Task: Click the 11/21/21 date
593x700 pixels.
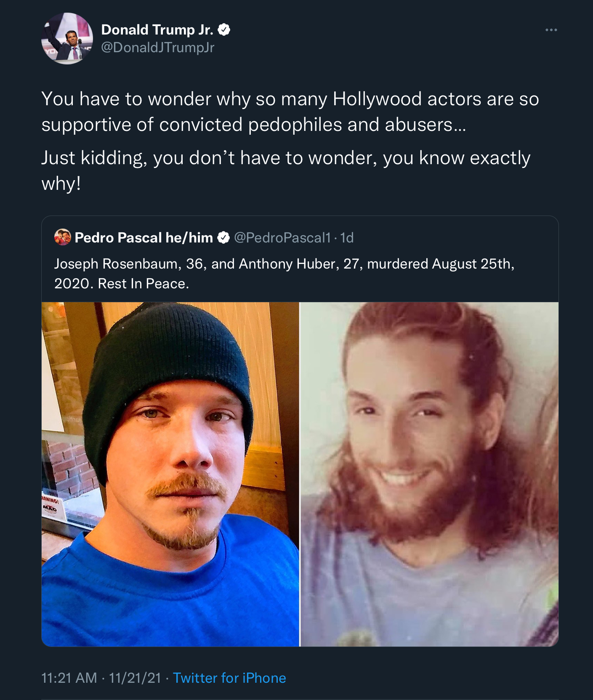Action: pyautogui.click(x=135, y=678)
